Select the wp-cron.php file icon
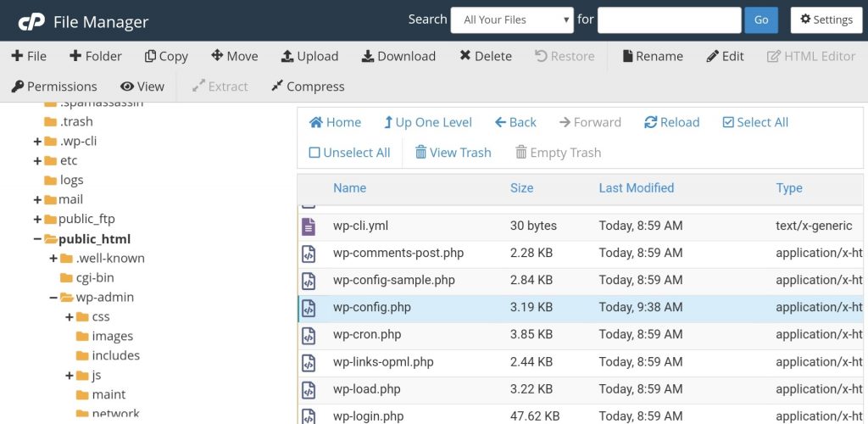Screen dimensions: 868x424 pos(309,335)
